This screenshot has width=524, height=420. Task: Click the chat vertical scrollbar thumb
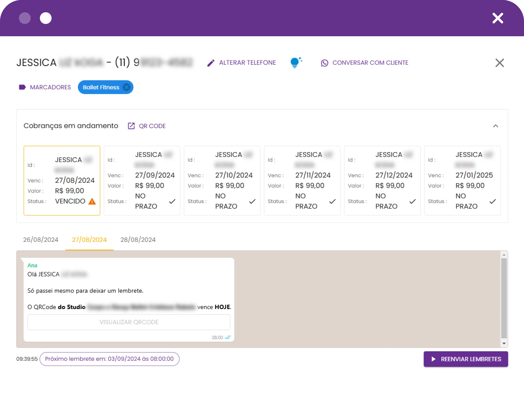point(504,298)
